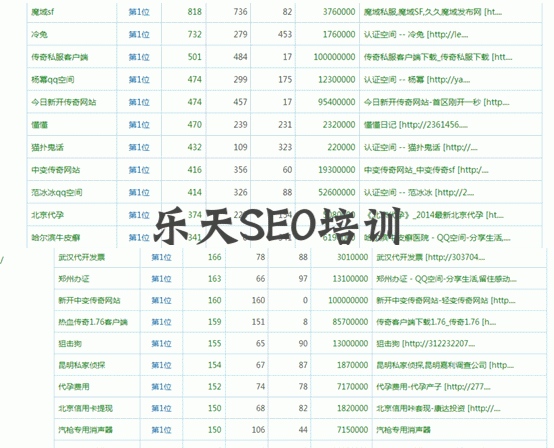Open the 杨幂qq空间 keyword

pyautogui.click(x=53, y=80)
